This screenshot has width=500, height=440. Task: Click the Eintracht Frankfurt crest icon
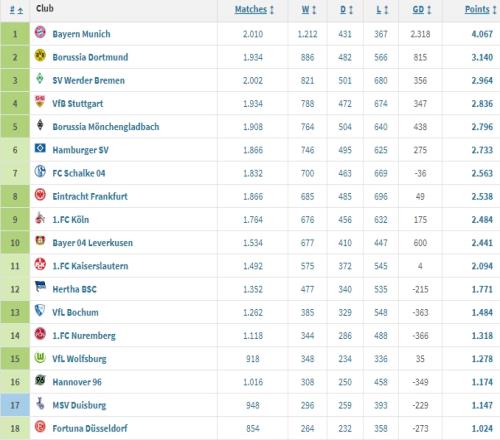click(40, 194)
